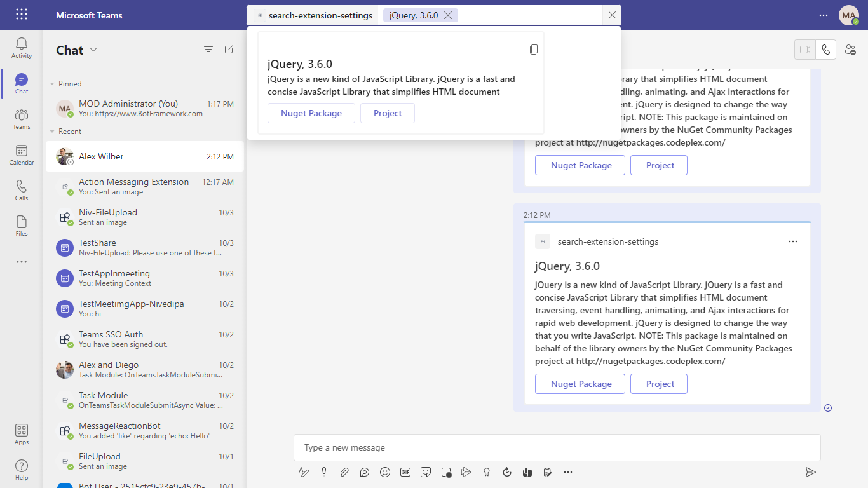Open Alex Wilber chat

pyautogui.click(x=145, y=156)
